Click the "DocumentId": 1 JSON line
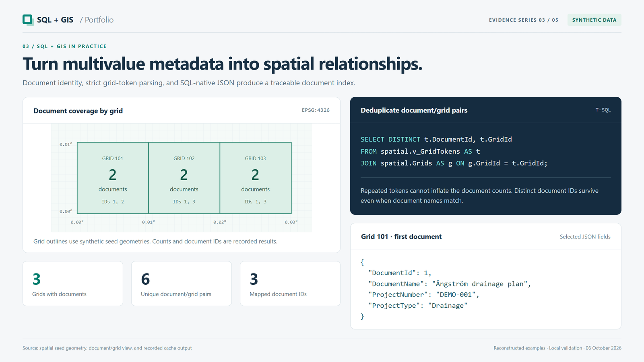644x362 pixels. point(400,273)
